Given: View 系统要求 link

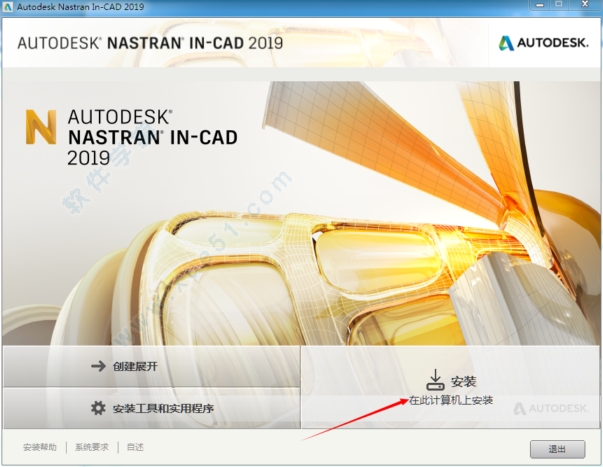Looking at the screenshot, I should point(92,447).
